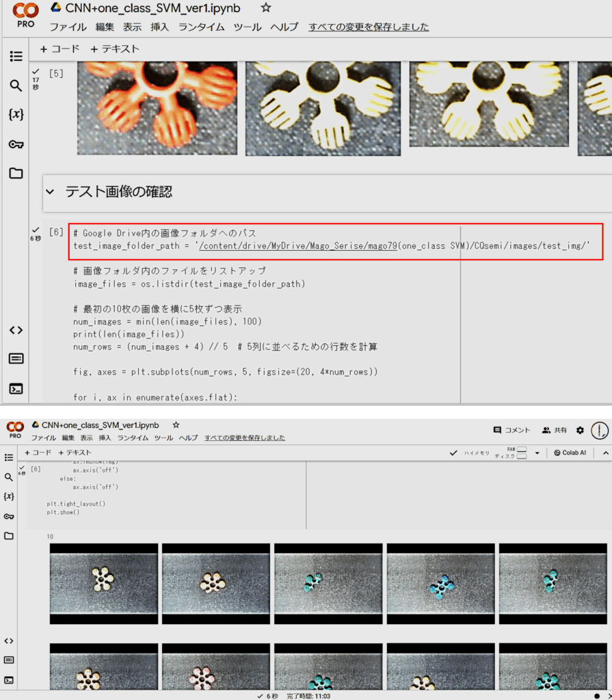The width and height of the screenshot is (612, 700).
Task: Open the RAM/ディスク runtime dropdown arrow
Action: point(537,453)
